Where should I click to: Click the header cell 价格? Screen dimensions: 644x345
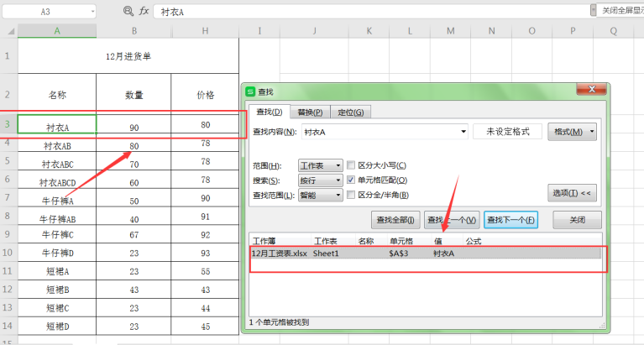click(205, 95)
